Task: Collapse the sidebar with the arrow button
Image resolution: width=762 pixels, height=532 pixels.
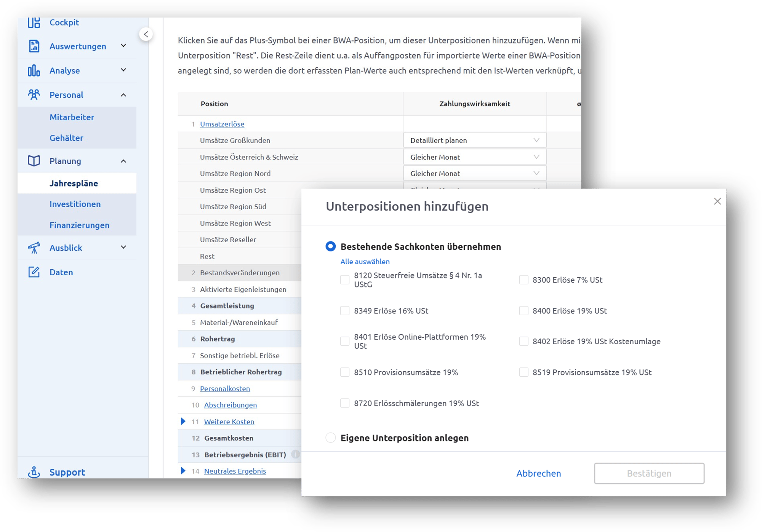Action: click(x=146, y=34)
